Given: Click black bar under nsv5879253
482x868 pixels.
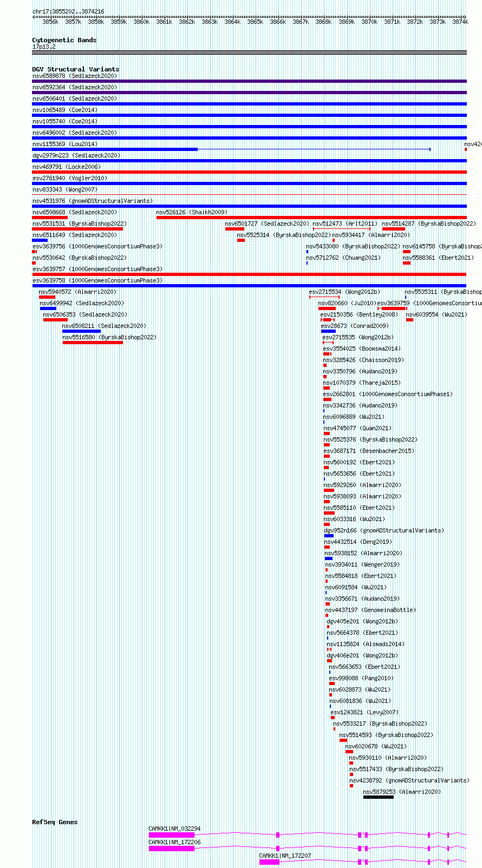Looking at the screenshot, I should pos(379,797).
